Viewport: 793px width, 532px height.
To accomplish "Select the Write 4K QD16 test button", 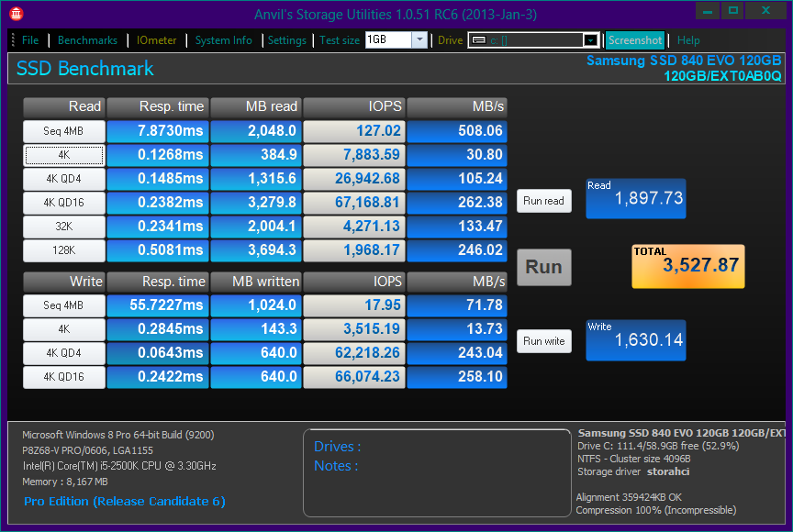I will [x=63, y=377].
